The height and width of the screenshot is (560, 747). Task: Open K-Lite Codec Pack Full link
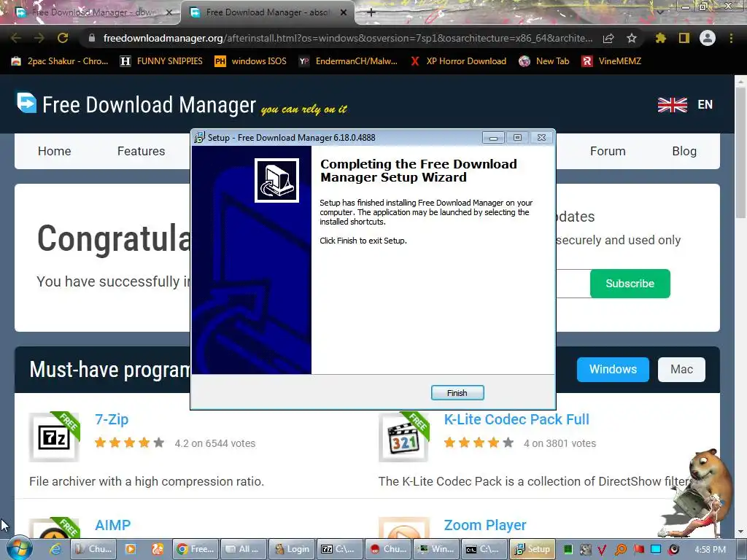pyautogui.click(x=516, y=419)
